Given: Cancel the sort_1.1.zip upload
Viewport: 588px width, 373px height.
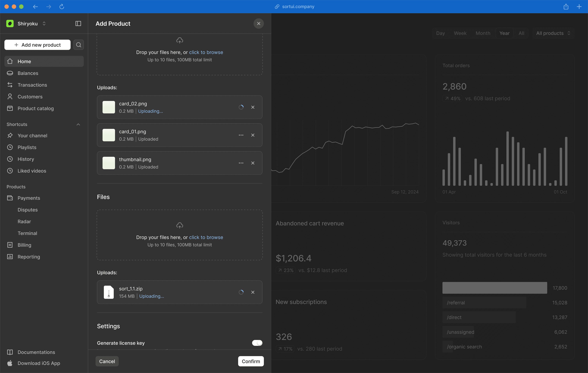Looking at the screenshot, I should 253,292.
